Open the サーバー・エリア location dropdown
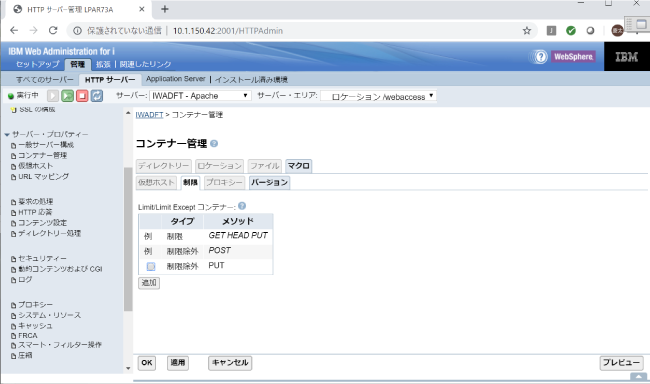 point(378,96)
